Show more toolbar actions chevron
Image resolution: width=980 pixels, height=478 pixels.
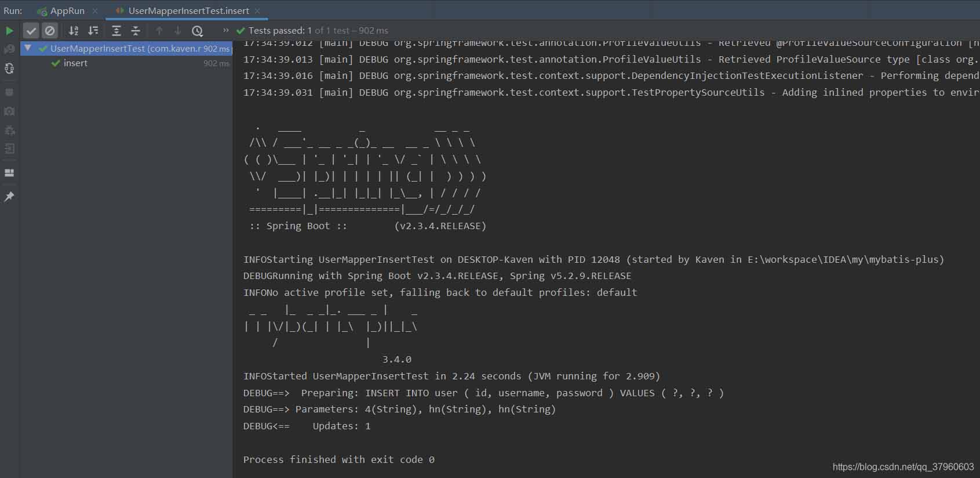click(x=225, y=30)
